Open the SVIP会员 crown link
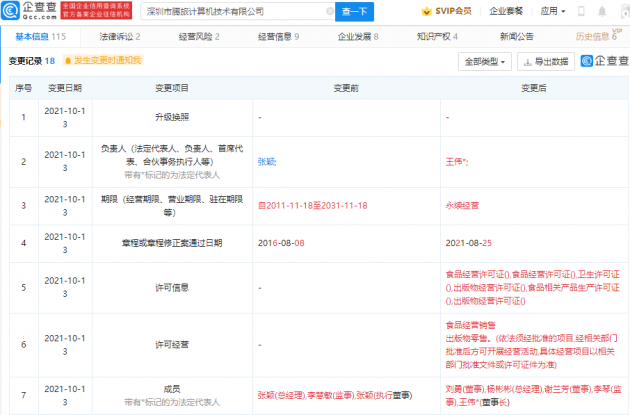The width and height of the screenshot is (630, 415). (x=447, y=11)
